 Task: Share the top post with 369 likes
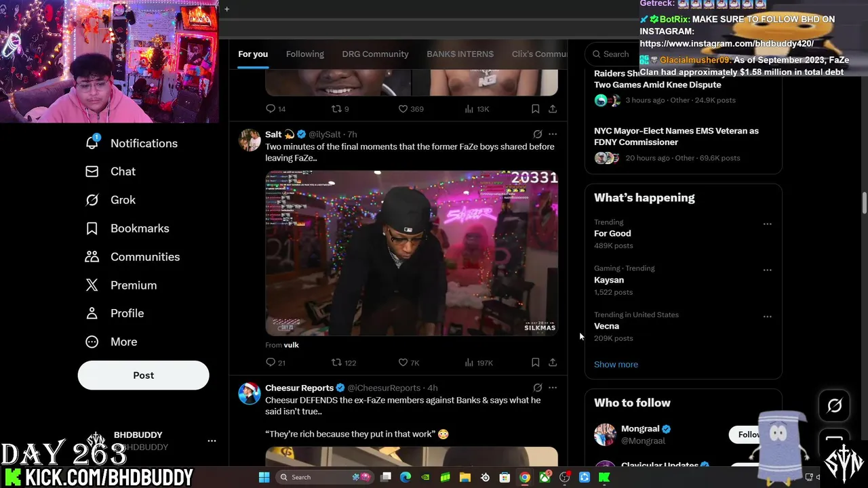tap(553, 108)
